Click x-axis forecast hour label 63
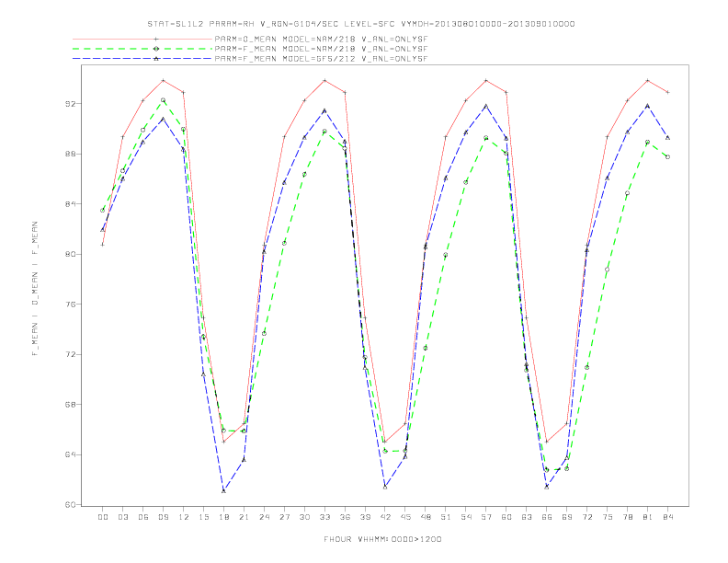The width and height of the screenshot is (728, 563). 527,517
